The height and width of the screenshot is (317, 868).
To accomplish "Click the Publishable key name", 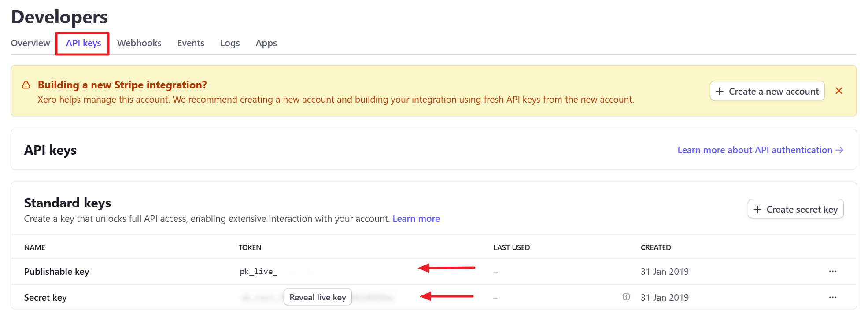I will click(57, 272).
